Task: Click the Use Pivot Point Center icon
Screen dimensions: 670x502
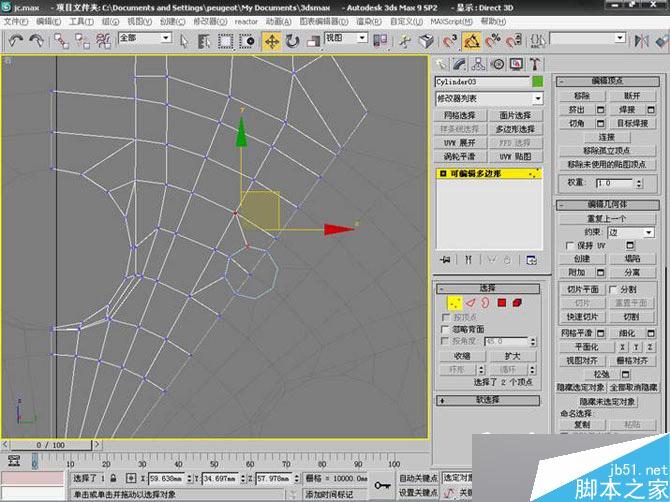Action: [380, 41]
